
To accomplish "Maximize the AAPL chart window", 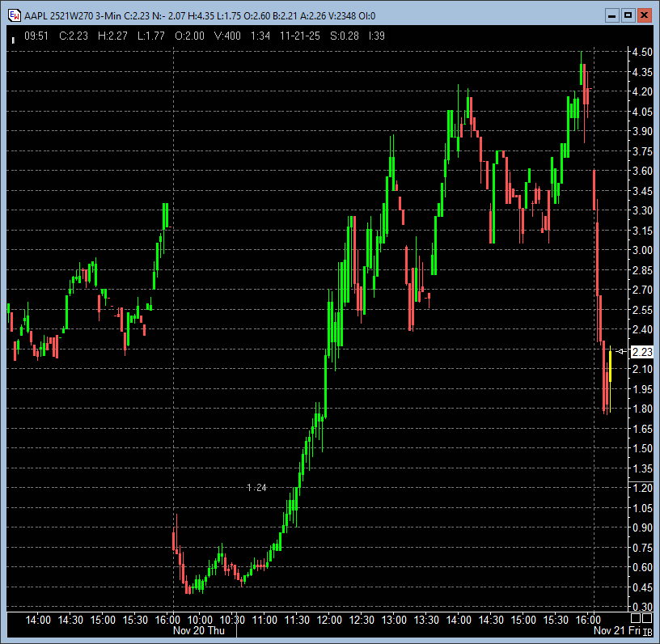I will click(628, 15).
